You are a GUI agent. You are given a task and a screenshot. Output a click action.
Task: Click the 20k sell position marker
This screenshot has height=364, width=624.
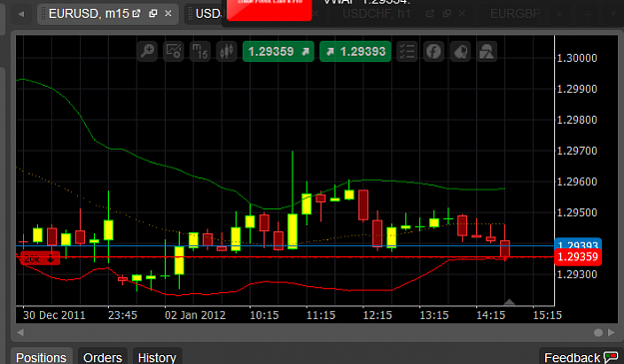tap(40, 258)
